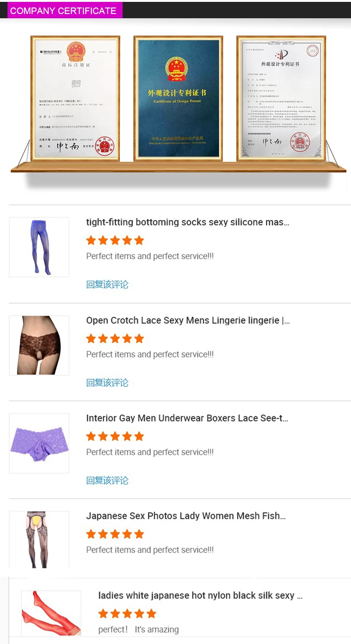Image resolution: width=351 pixels, height=644 pixels.
Task: Open the trademark registration certificate image
Action: [x=75, y=99]
